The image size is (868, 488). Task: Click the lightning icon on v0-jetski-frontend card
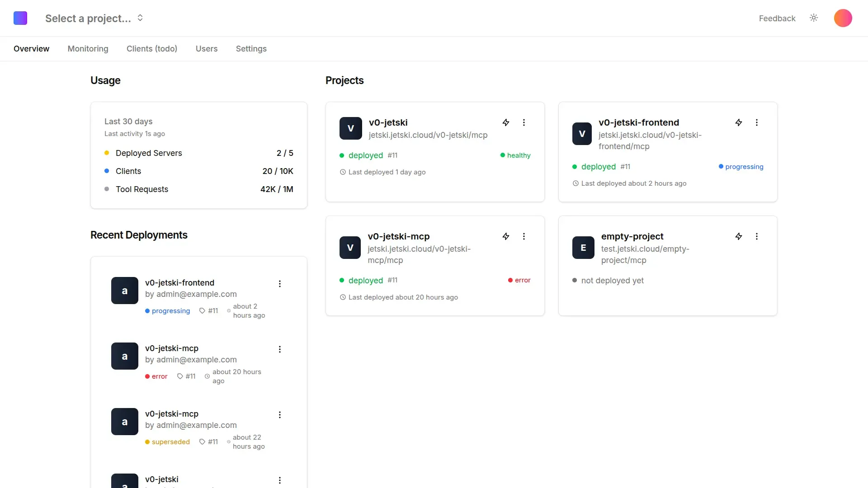click(739, 122)
